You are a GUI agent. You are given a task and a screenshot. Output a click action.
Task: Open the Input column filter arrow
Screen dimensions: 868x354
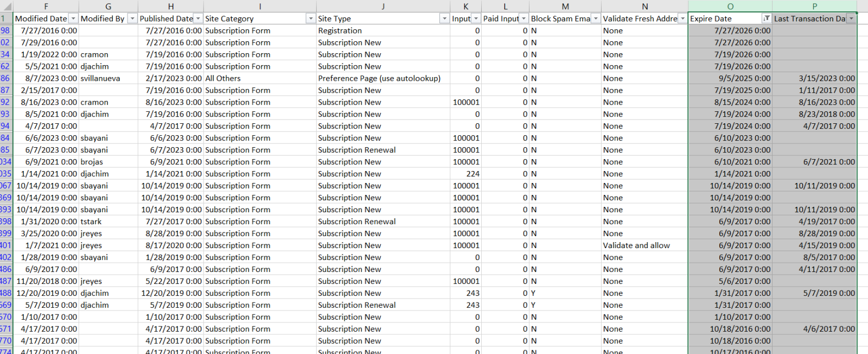coord(476,18)
